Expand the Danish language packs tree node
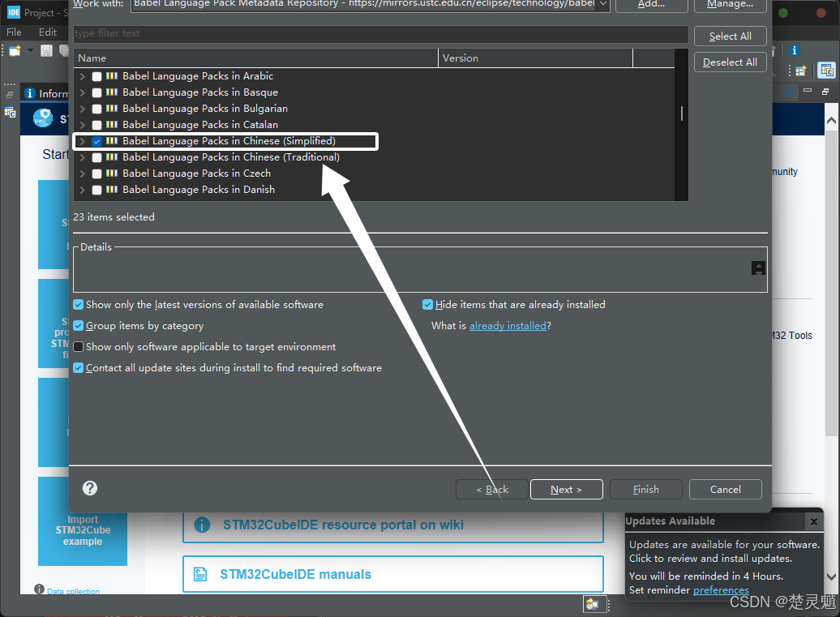The width and height of the screenshot is (840, 617). tap(82, 190)
